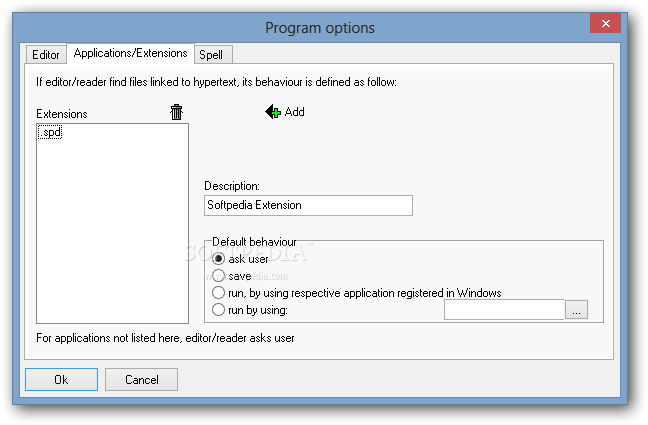Click inside the Description text field
The width and height of the screenshot is (648, 425).
coord(308,205)
